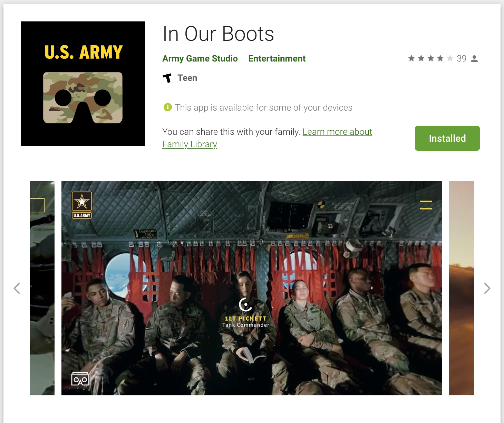Open the partially visible left screenshot
This screenshot has height=423, width=504.
click(x=42, y=288)
